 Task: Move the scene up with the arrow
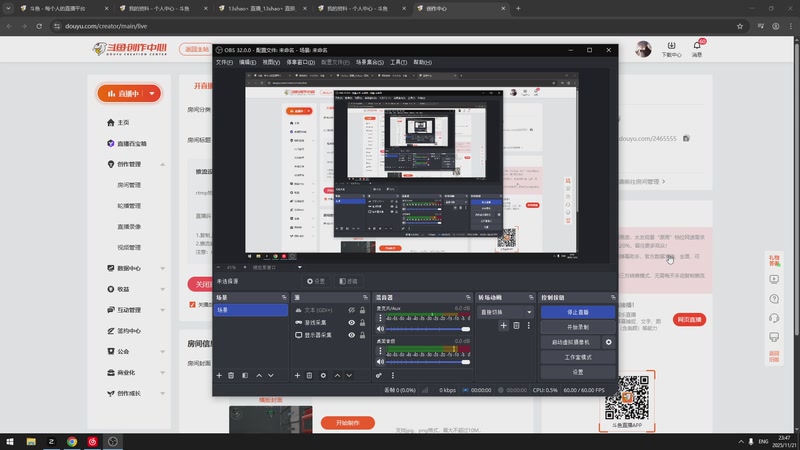259,376
